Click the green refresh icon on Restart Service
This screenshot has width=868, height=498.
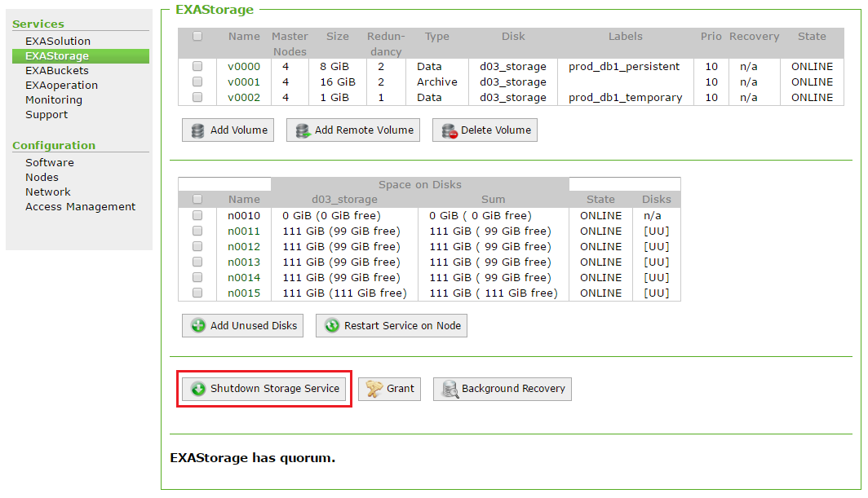pos(332,326)
